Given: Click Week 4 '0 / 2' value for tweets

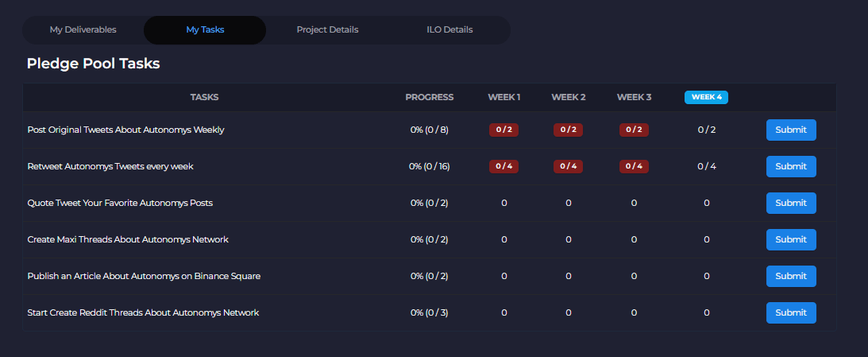Looking at the screenshot, I should (x=706, y=130).
